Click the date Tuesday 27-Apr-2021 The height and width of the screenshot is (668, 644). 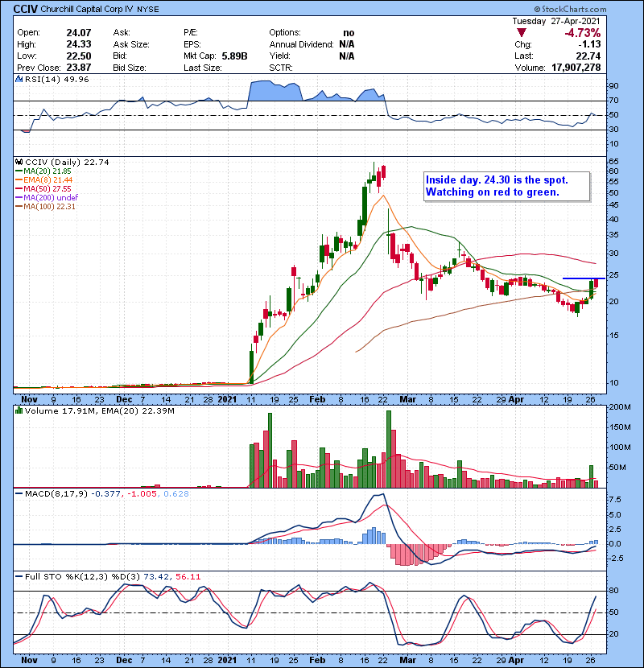tap(555, 21)
